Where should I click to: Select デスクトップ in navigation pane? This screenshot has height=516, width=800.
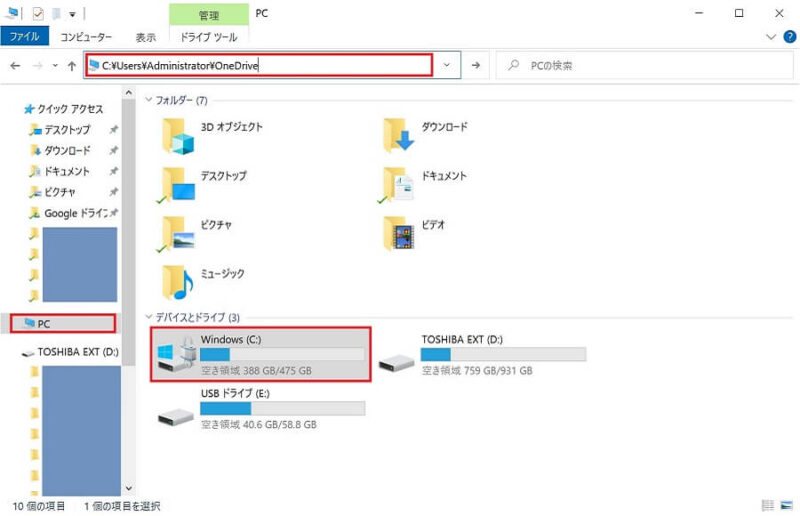click(60, 130)
